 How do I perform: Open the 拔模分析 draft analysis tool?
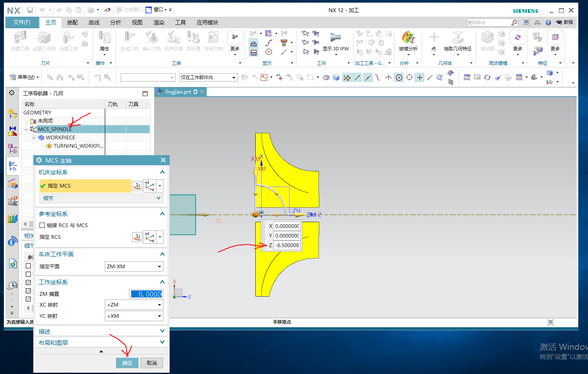(x=408, y=38)
